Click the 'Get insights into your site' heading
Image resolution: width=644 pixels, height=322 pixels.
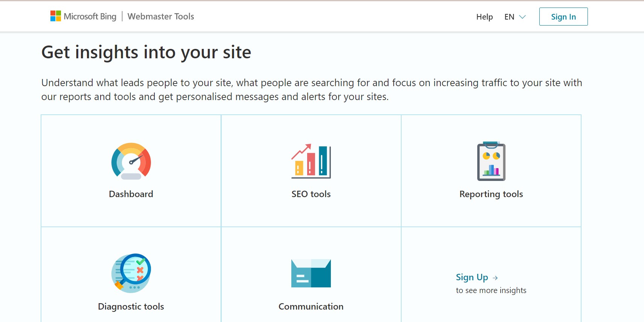[146, 52]
